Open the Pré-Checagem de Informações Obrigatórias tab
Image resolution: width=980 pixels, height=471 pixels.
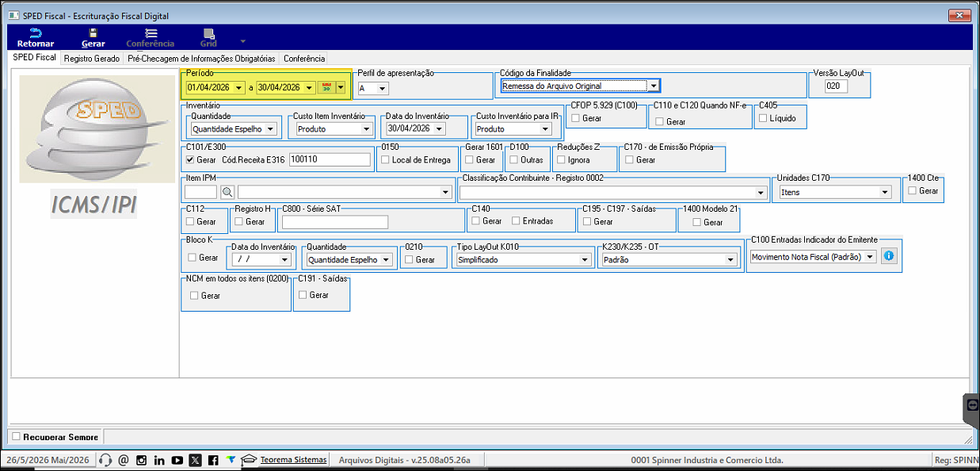[x=201, y=59]
